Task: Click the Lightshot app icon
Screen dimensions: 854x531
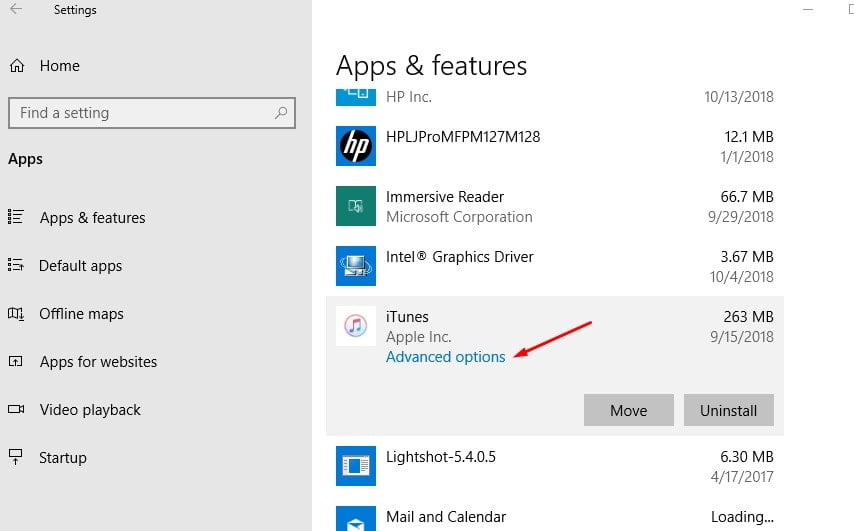Action: pyautogui.click(x=356, y=466)
